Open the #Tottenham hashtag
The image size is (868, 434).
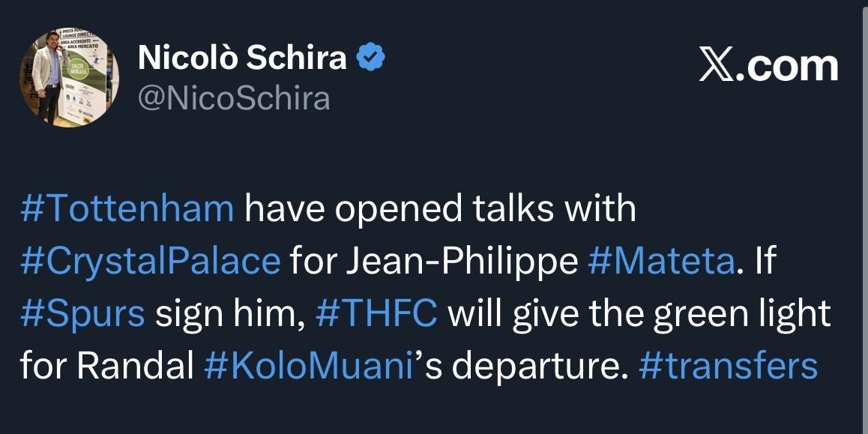point(127,210)
